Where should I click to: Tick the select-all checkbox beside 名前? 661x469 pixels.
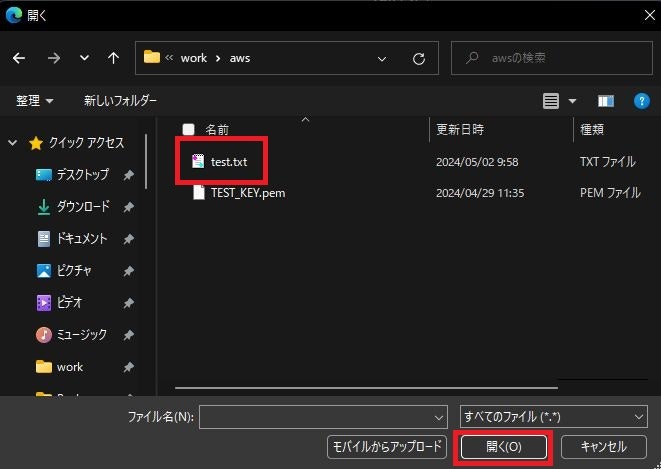click(188, 129)
